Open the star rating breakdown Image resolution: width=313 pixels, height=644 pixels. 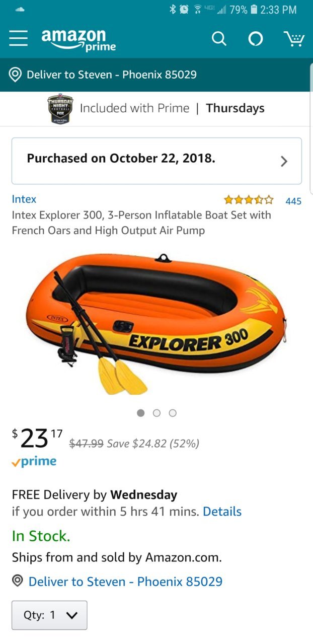pos(249,200)
